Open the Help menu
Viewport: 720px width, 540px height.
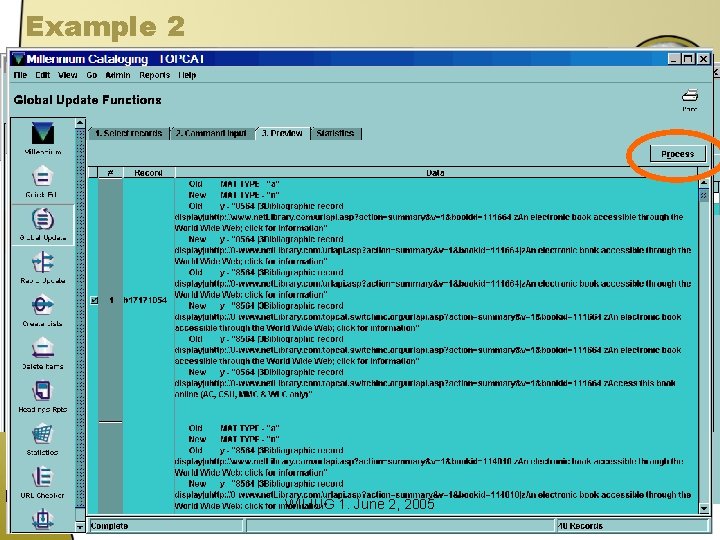[187, 75]
